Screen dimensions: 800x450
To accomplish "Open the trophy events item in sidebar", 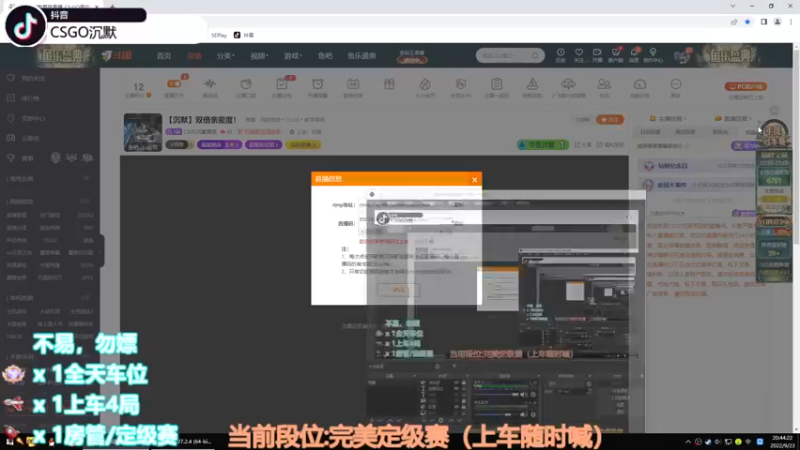I will (x=20, y=158).
